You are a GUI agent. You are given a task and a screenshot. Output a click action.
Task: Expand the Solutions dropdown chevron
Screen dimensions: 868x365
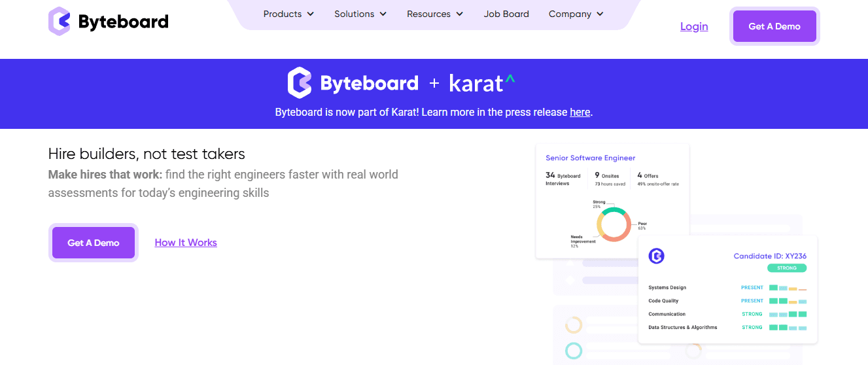tap(383, 14)
